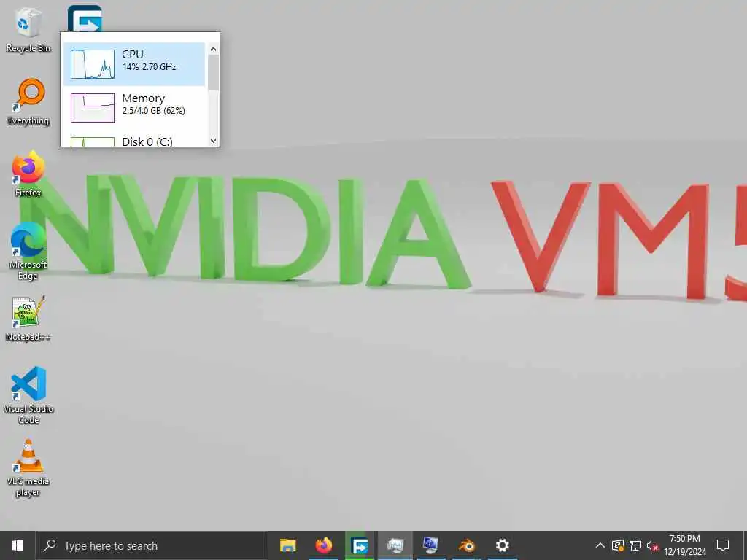Image resolution: width=747 pixels, height=560 pixels.
Task: Click the partially visible Disk 0 (C:) entry
Action: 134,141
